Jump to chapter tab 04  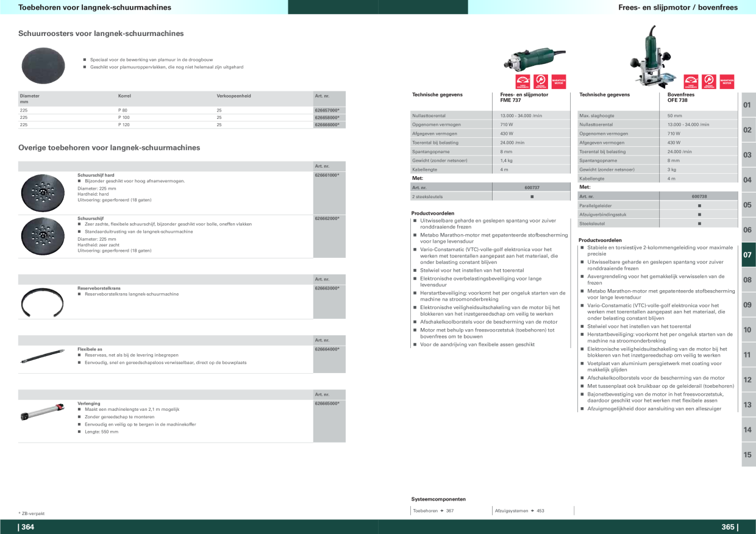(747, 180)
